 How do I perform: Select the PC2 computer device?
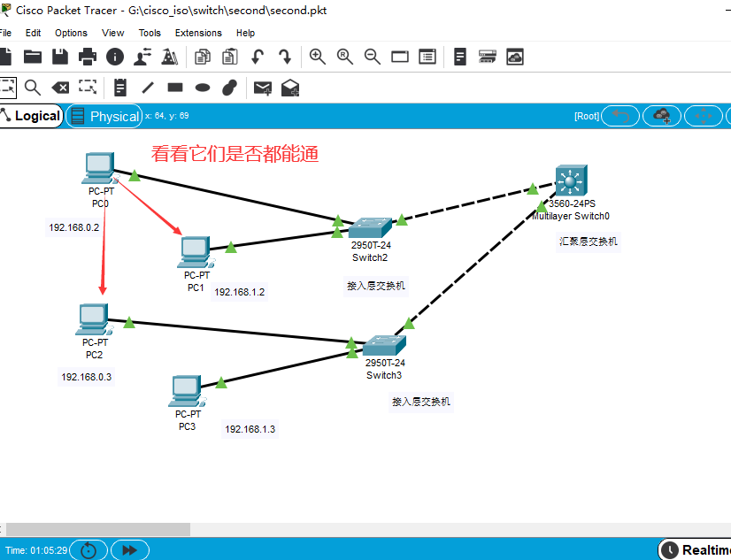pyautogui.click(x=93, y=319)
